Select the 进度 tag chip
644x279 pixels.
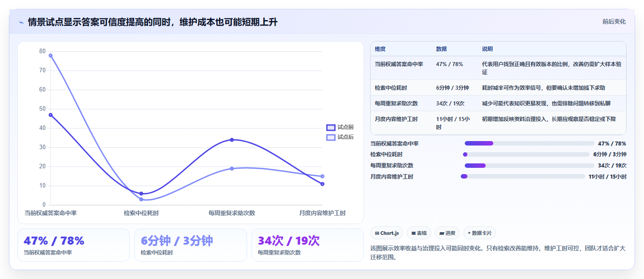coord(447,233)
